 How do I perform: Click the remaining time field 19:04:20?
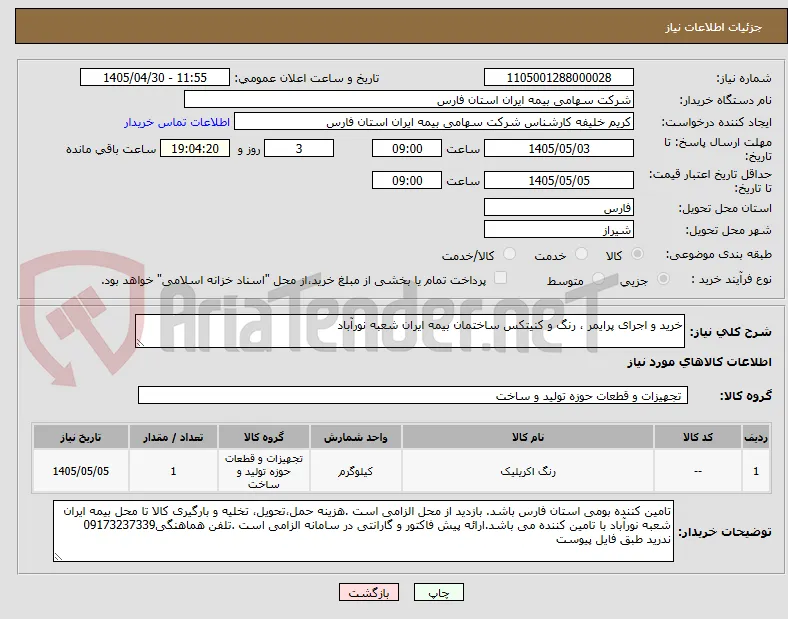pos(195,148)
